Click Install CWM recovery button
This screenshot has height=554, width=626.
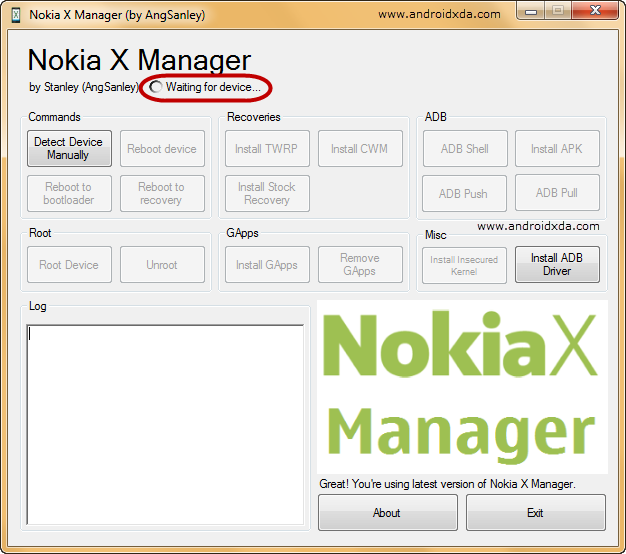[x=360, y=148]
